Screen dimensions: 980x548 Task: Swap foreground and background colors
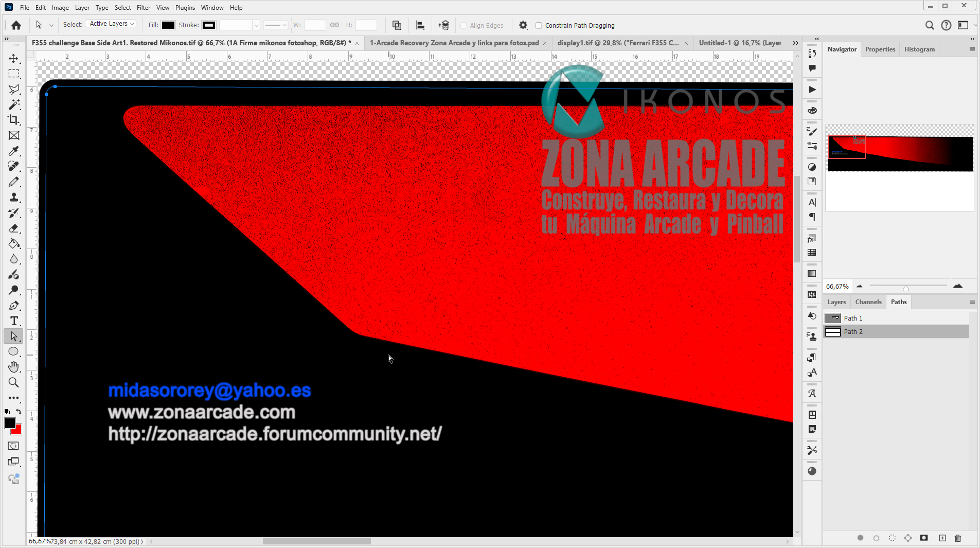coord(19,411)
